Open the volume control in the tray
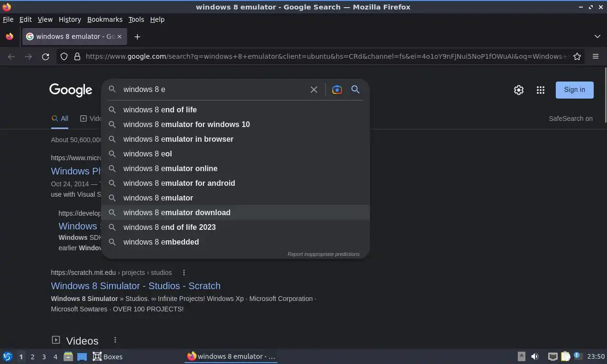 [x=535, y=356]
